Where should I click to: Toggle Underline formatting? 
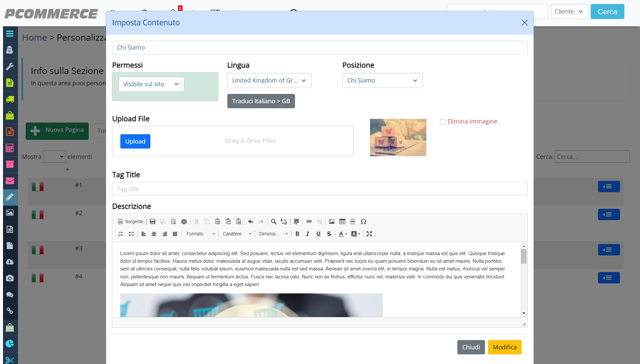point(318,234)
